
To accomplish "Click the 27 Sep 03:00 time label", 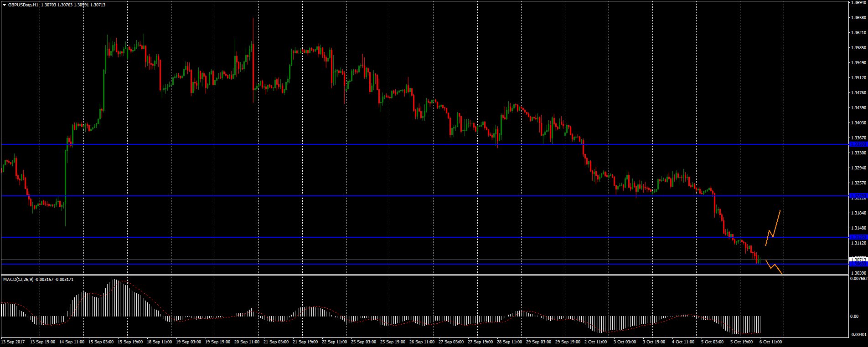I will tap(452, 341).
